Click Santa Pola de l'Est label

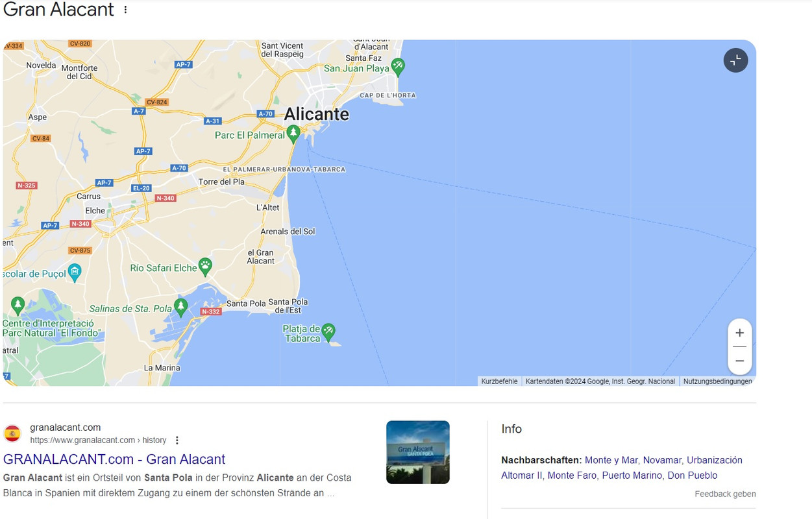(x=288, y=306)
